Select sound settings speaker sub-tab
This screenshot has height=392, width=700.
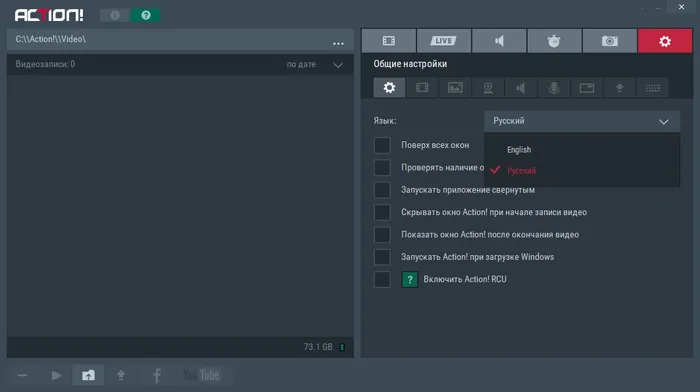[x=521, y=88]
